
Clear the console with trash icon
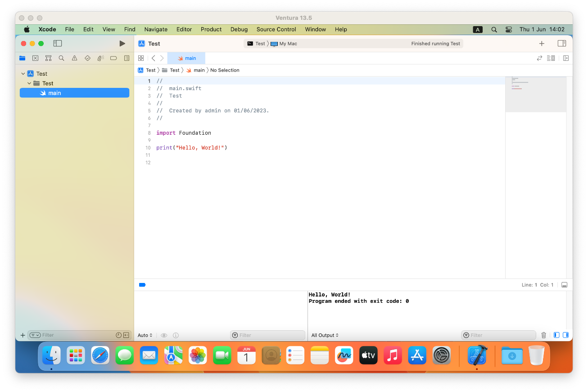click(544, 335)
